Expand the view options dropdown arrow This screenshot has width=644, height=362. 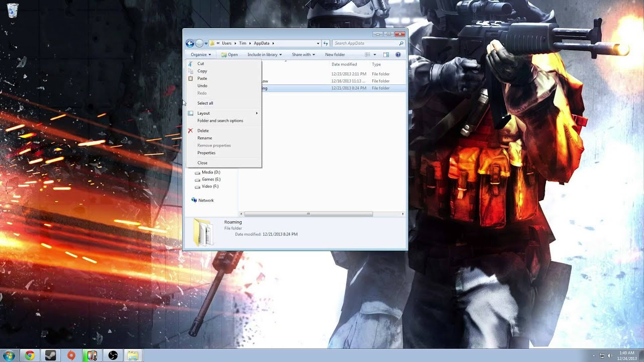coord(374,54)
